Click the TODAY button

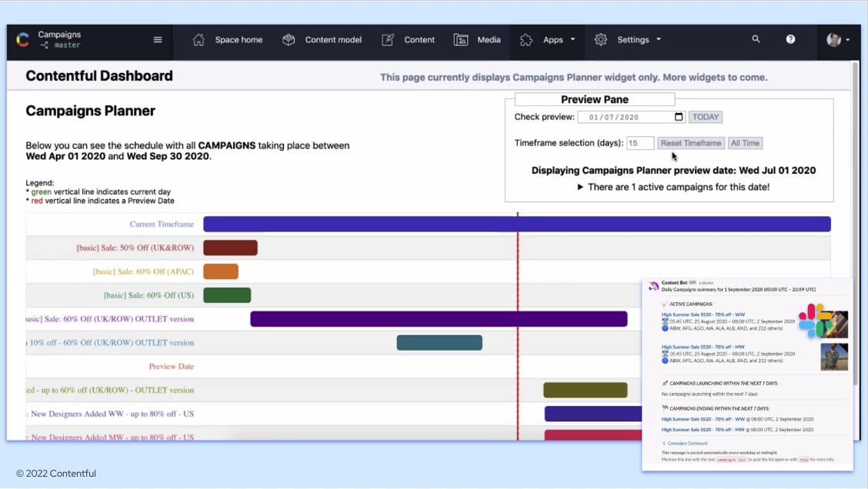point(705,117)
